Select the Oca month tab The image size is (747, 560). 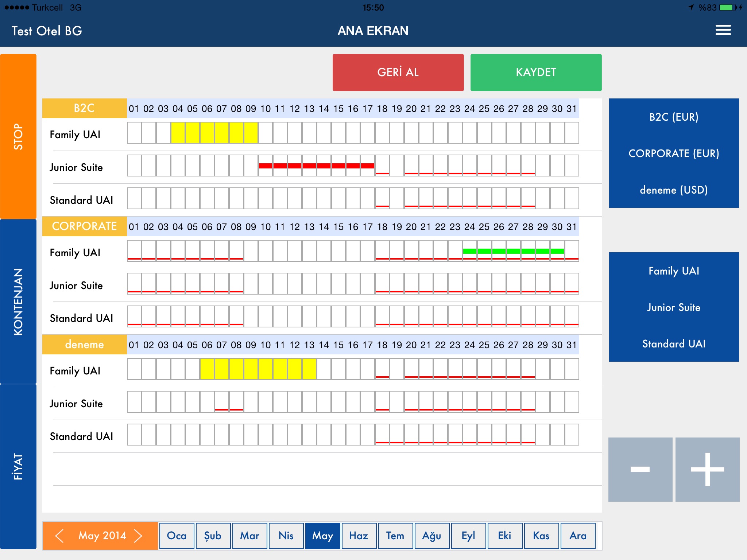(177, 536)
